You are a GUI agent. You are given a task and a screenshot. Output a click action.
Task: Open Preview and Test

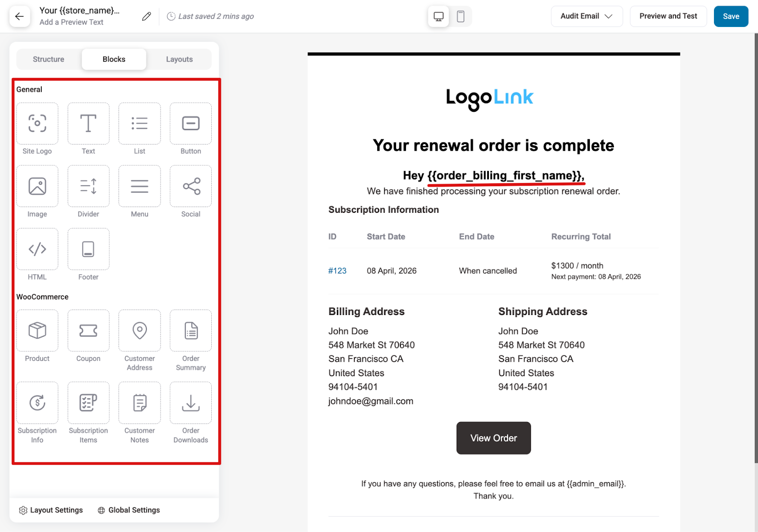click(x=668, y=16)
